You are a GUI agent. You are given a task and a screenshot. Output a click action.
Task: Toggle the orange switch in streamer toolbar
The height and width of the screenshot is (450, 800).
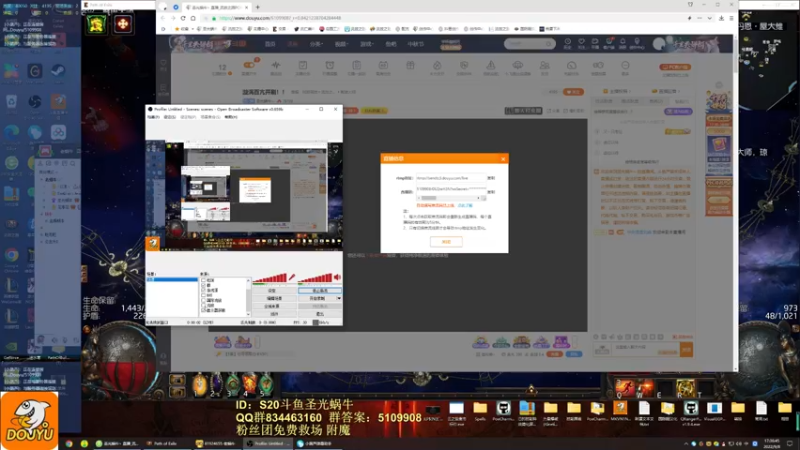click(249, 65)
